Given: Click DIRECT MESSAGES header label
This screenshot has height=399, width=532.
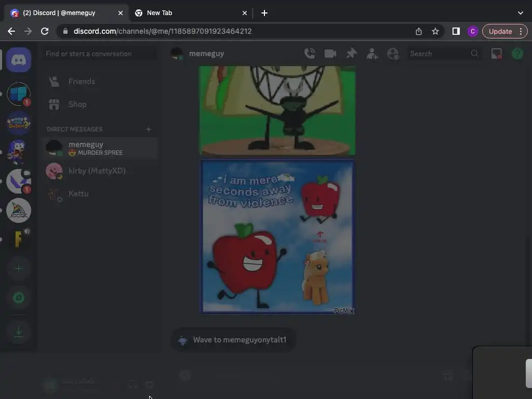Looking at the screenshot, I should pos(75,129).
